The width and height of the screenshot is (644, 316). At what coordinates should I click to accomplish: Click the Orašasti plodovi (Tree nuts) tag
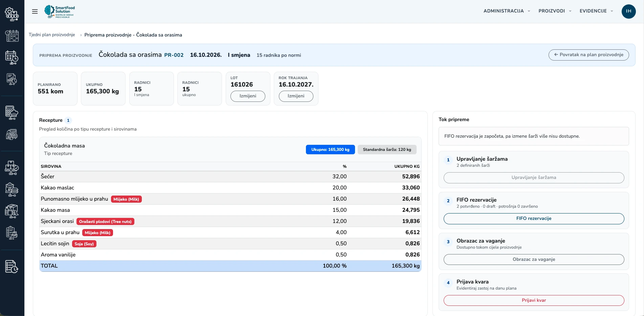tap(105, 222)
